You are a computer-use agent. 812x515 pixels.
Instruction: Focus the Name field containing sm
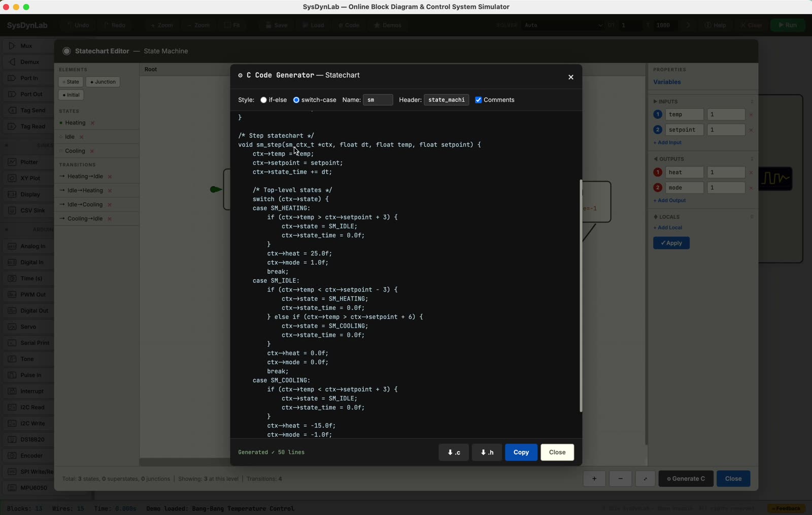tap(378, 100)
